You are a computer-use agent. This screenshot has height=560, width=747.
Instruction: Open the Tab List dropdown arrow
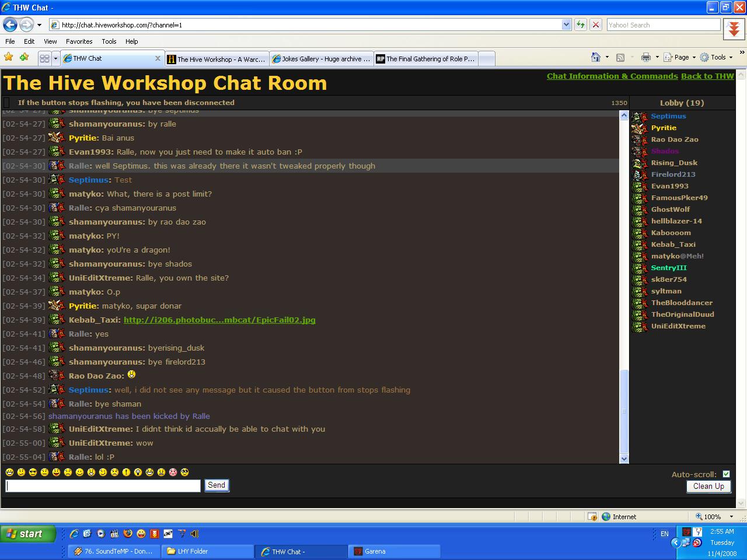pyautogui.click(x=55, y=58)
